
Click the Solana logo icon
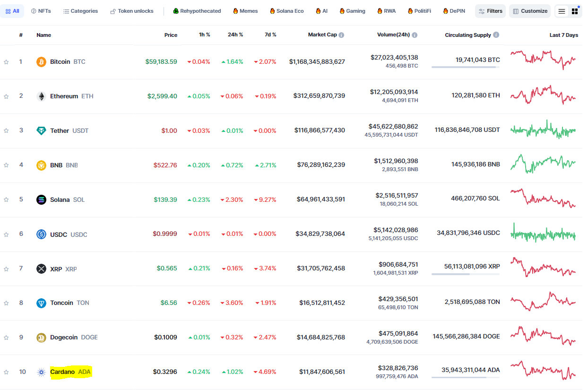point(42,200)
